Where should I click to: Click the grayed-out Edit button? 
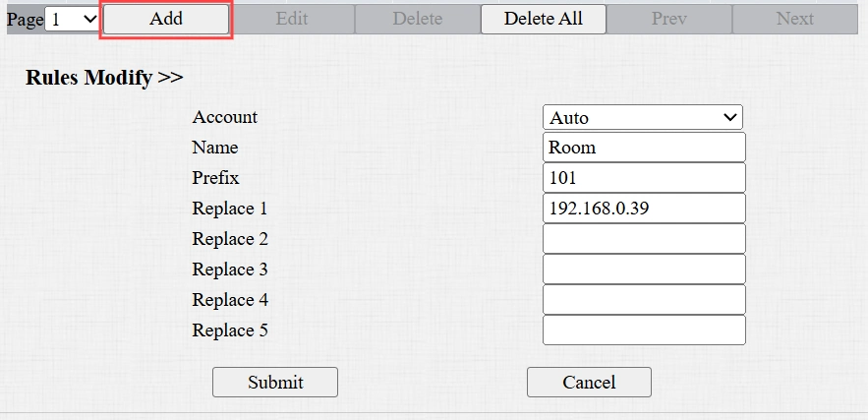292,19
